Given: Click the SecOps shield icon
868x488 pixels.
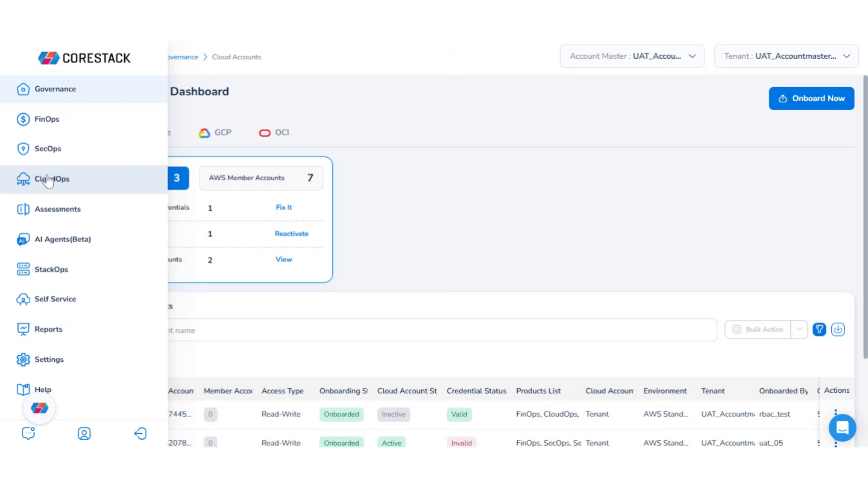Looking at the screenshot, I should click(23, 149).
